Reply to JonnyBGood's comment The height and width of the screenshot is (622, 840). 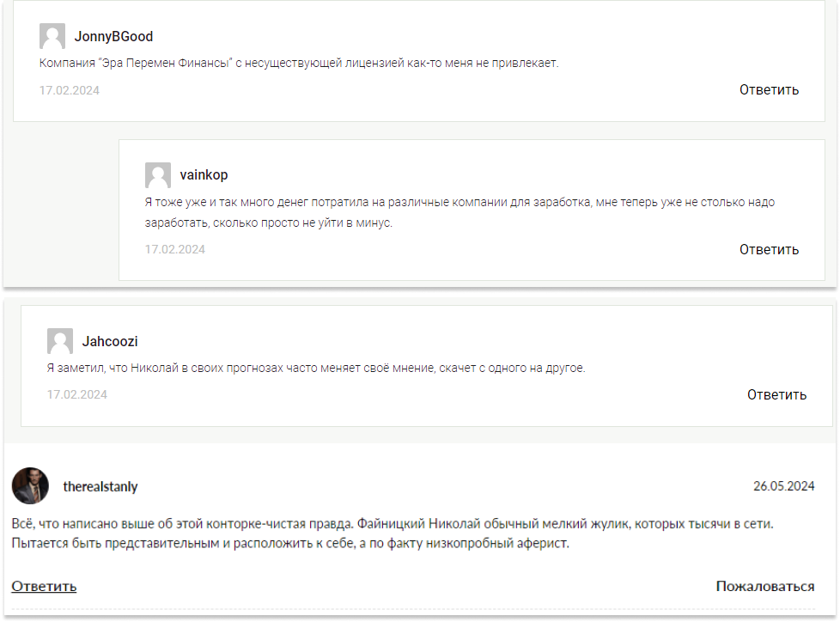[769, 89]
